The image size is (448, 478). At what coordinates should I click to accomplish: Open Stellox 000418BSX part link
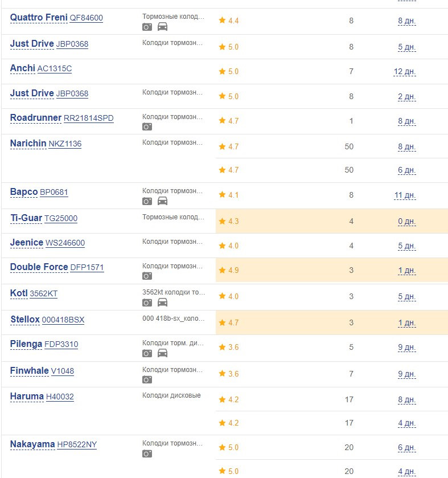[x=47, y=320]
